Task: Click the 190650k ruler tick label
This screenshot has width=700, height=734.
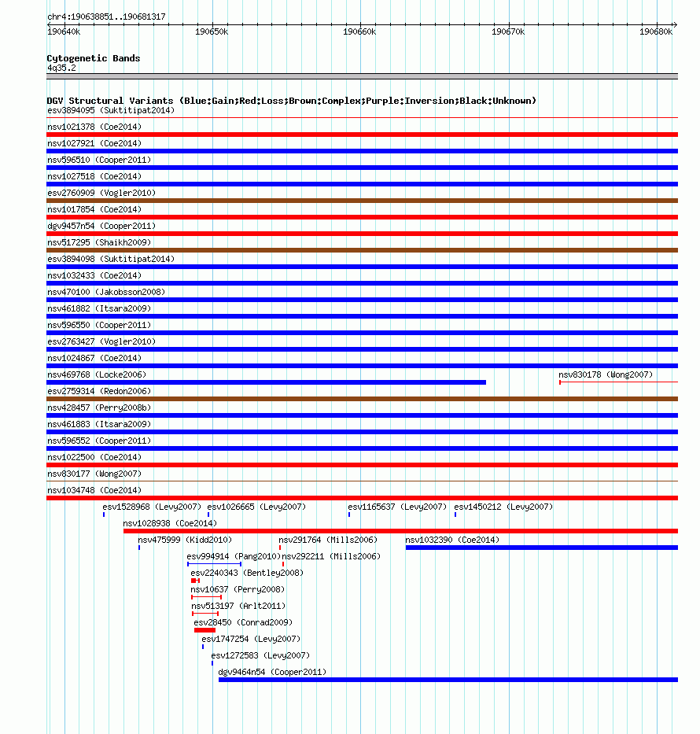Action: click(x=212, y=31)
